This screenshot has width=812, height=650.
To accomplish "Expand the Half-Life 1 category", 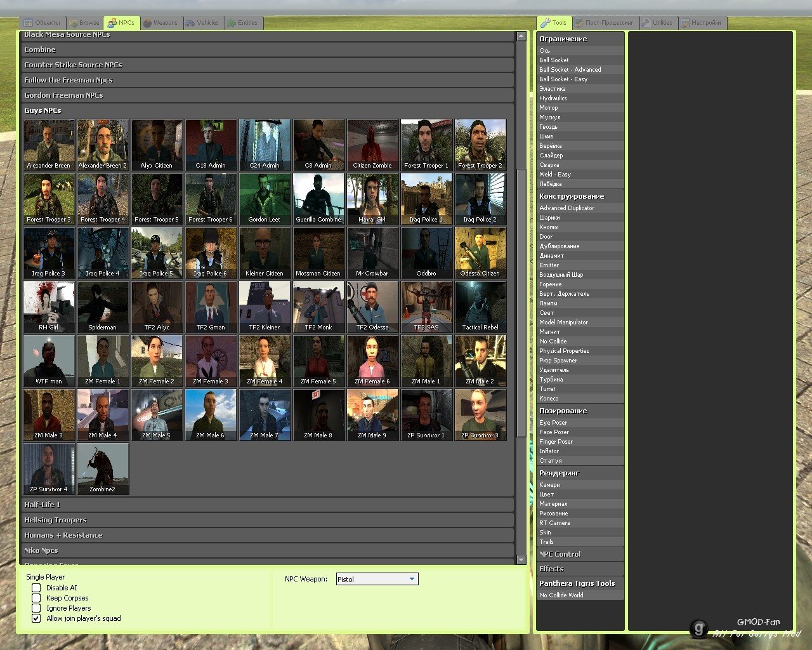I will click(268, 505).
